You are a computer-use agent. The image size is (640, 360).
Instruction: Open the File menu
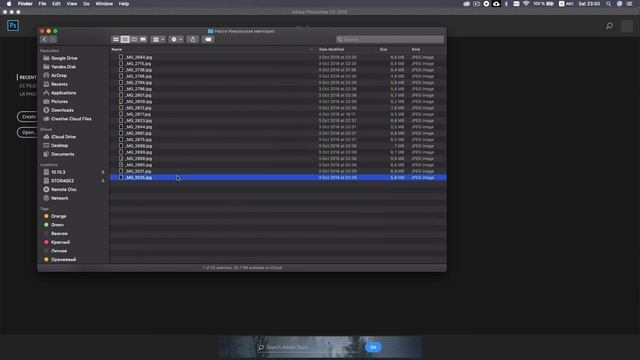[42, 4]
